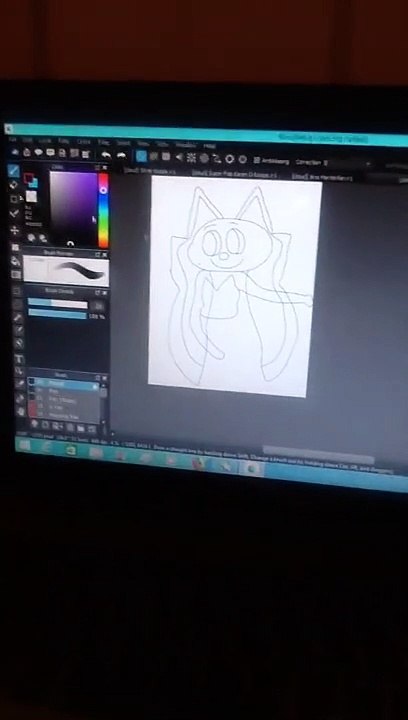
Task: Turn on Vanishing Point snap
Action: [x=179, y=157]
